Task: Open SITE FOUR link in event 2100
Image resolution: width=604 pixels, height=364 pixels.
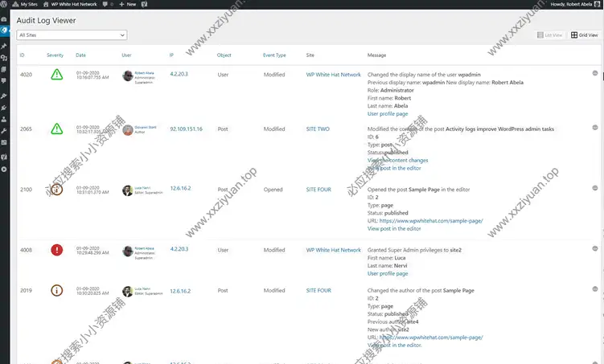Action: (318, 190)
